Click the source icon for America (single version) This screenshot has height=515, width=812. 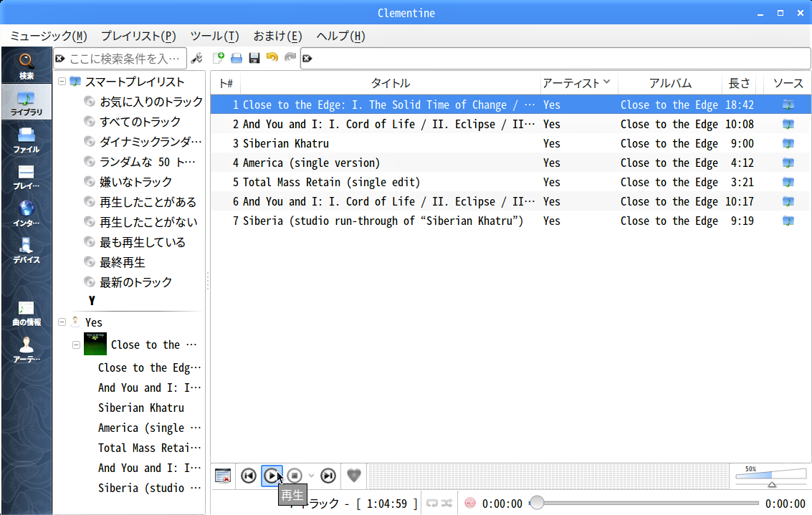point(788,163)
